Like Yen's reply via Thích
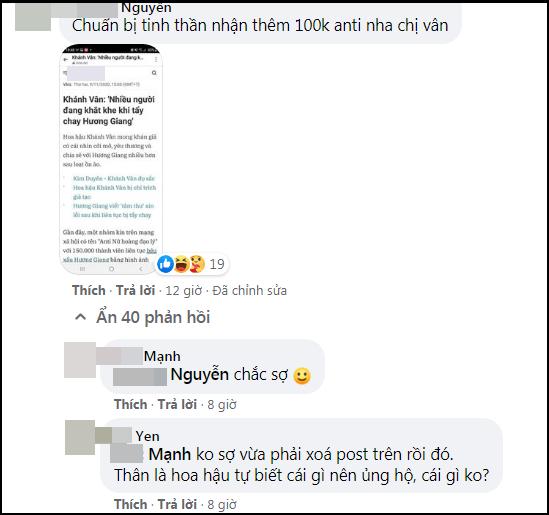 131,504
